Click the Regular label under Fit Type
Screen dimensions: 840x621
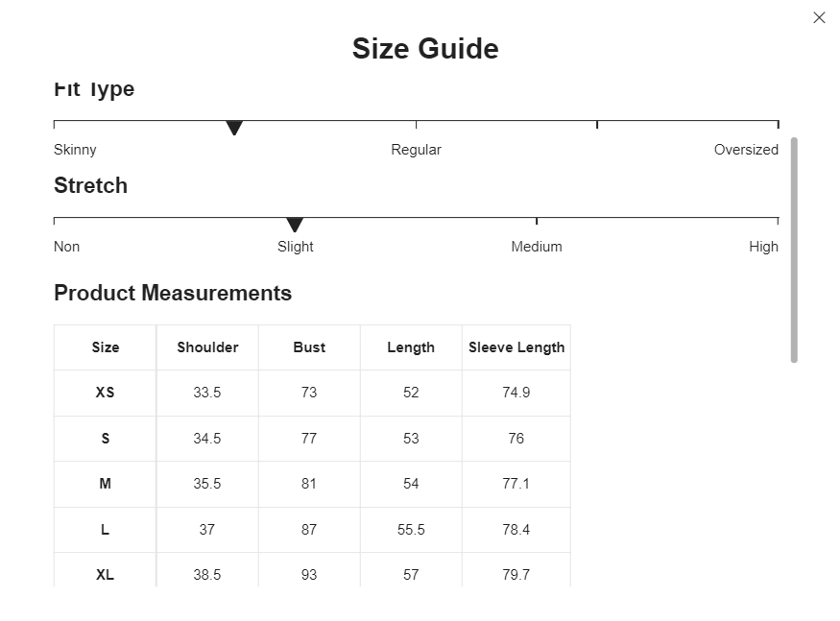coord(417,150)
